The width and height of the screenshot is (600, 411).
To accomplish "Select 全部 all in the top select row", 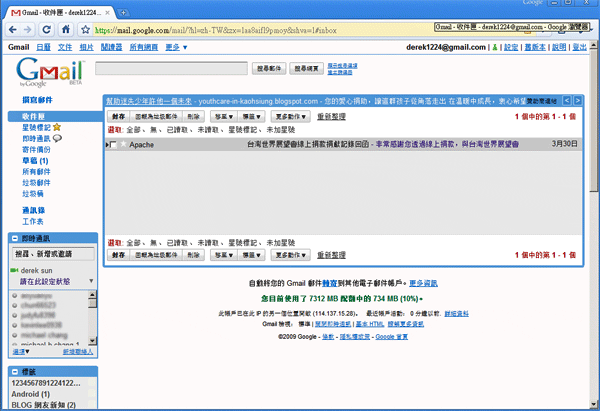I will (x=134, y=130).
